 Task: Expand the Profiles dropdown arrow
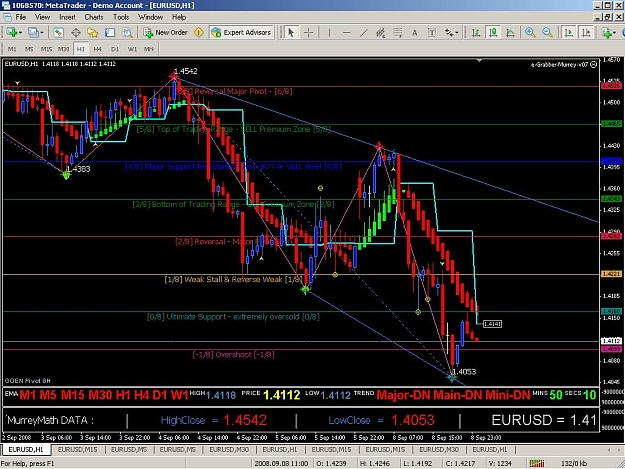click(x=41, y=33)
